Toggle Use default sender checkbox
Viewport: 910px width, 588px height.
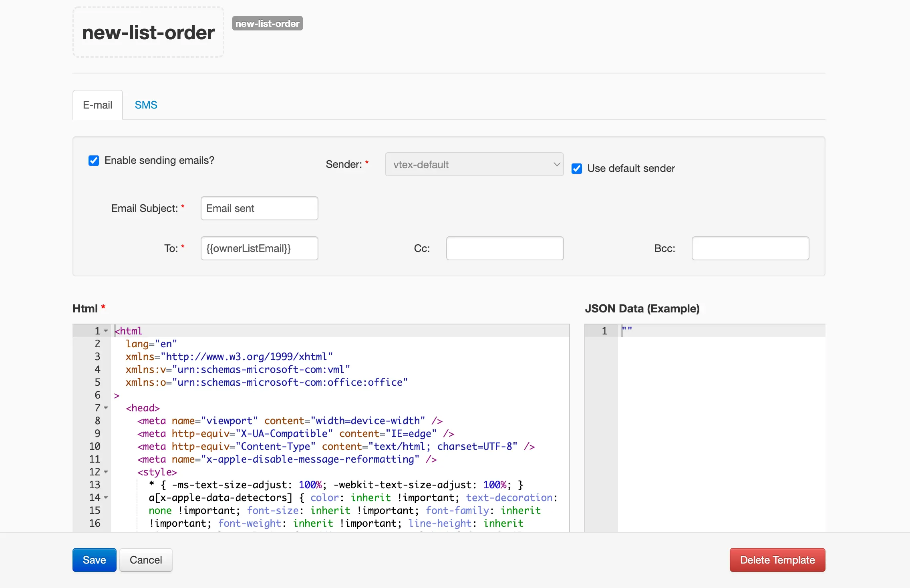point(577,169)
